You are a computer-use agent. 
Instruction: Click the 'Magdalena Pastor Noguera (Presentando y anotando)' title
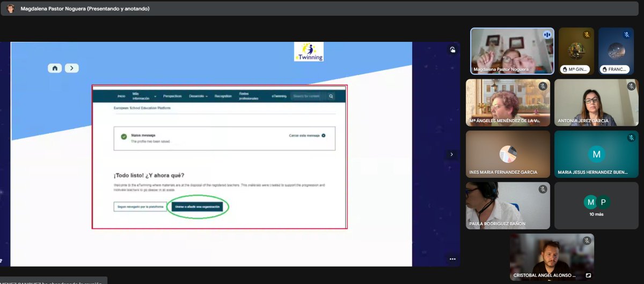coord(85,9)
